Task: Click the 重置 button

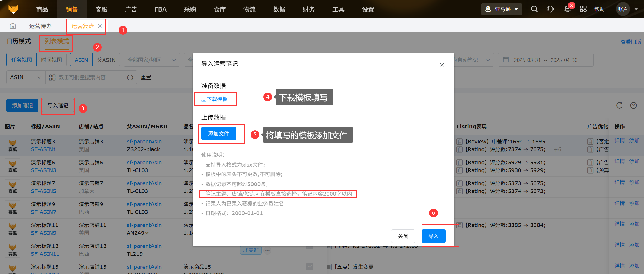Action: pos(146,77)
